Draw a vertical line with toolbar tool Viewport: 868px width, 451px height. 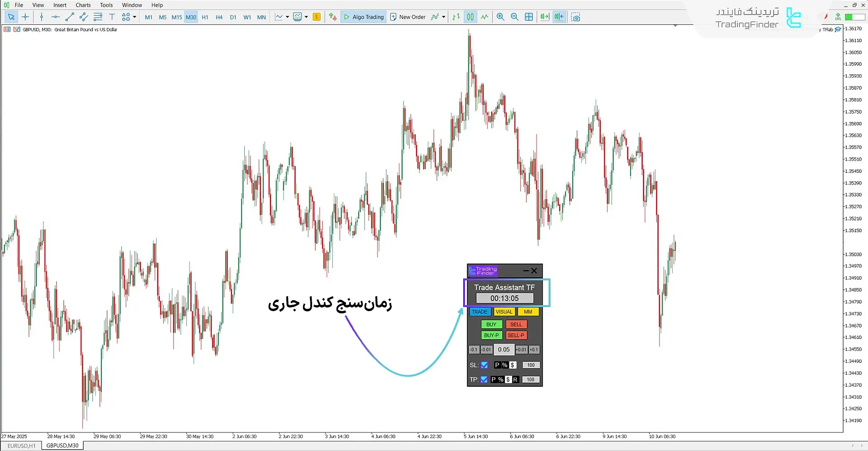pos(42,17)
